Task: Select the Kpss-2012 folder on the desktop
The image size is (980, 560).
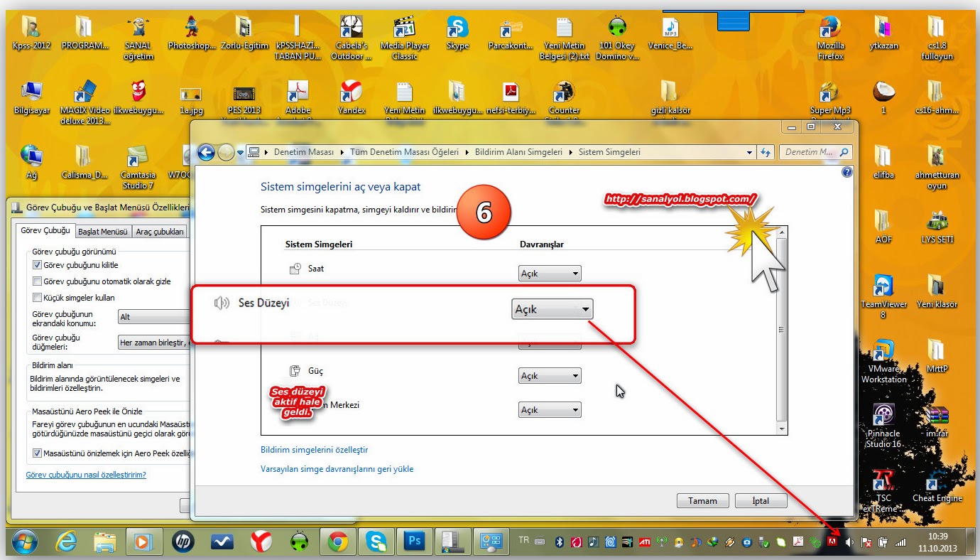Action: click(x=32, y=33)
